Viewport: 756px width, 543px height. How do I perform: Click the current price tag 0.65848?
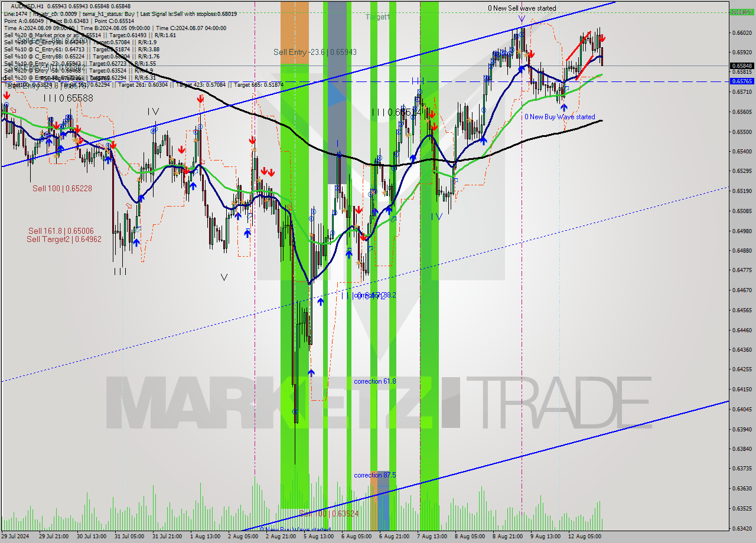(742, 66)
